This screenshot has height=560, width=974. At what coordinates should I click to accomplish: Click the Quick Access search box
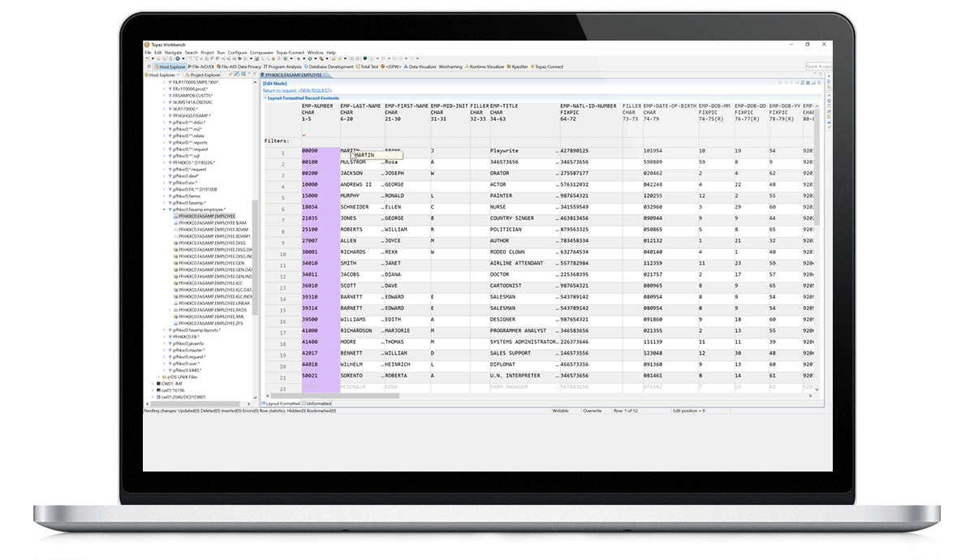(818, 67)
